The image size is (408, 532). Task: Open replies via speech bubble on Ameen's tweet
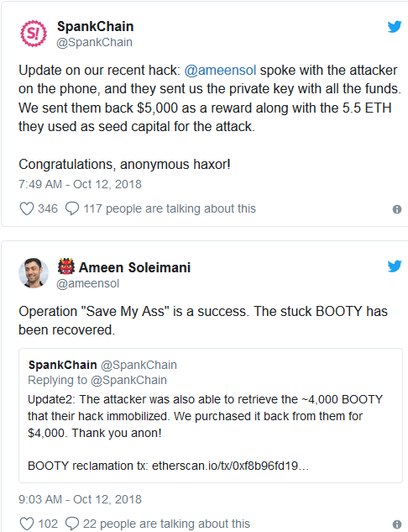coord(72,524)
